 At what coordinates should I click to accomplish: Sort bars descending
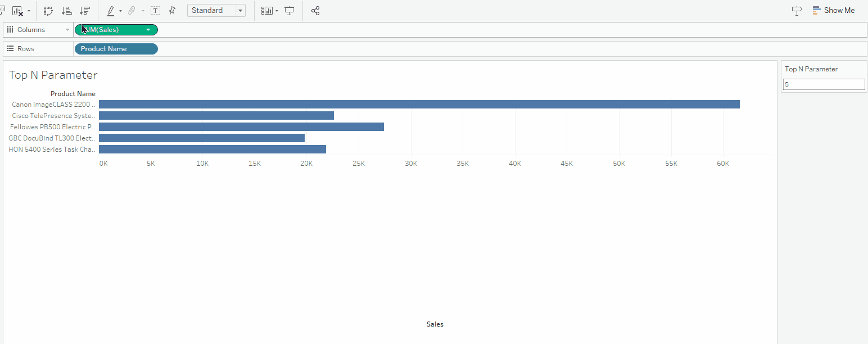pyautogui.click(x=85, y=11)
